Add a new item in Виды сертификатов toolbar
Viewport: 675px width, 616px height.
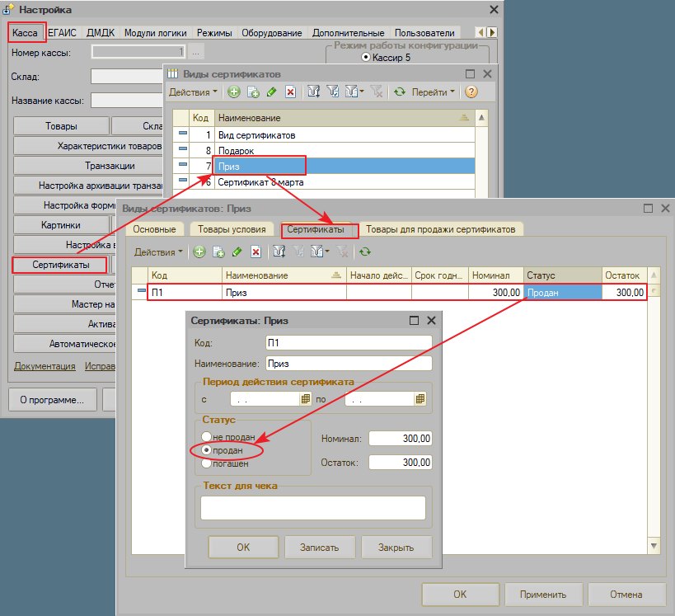pos(234,92)
